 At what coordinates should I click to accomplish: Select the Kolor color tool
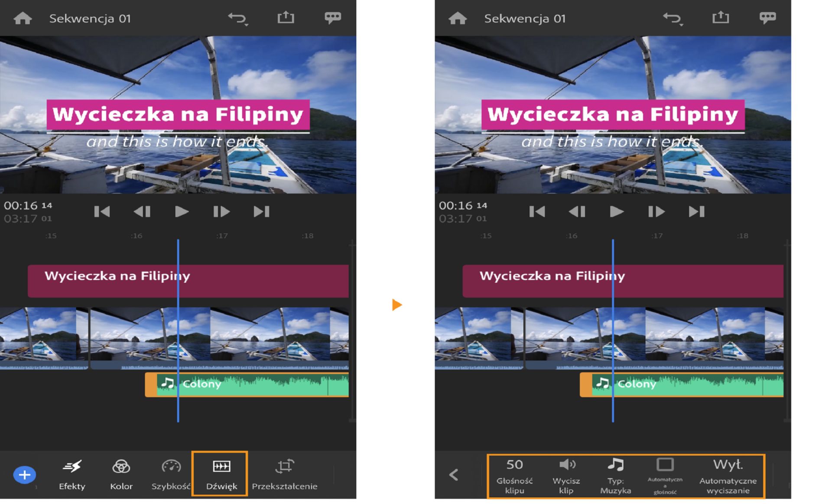click(x=121, y=475)
